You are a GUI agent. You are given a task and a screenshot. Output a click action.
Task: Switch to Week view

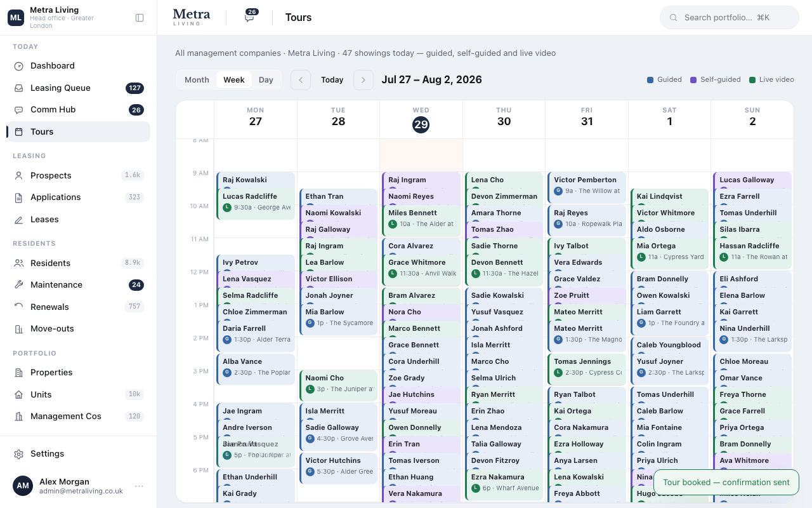pyautogui.click(x=234, y=80)
